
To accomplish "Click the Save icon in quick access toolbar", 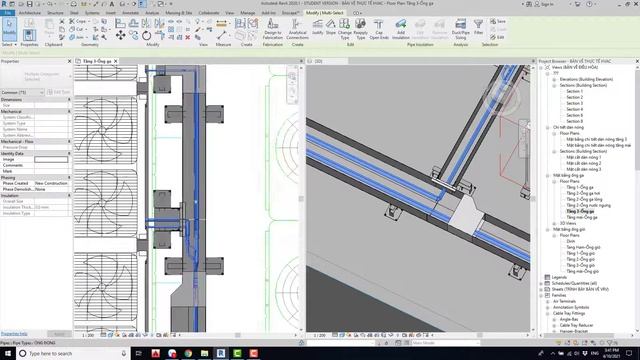I will [x=29, y=4].
